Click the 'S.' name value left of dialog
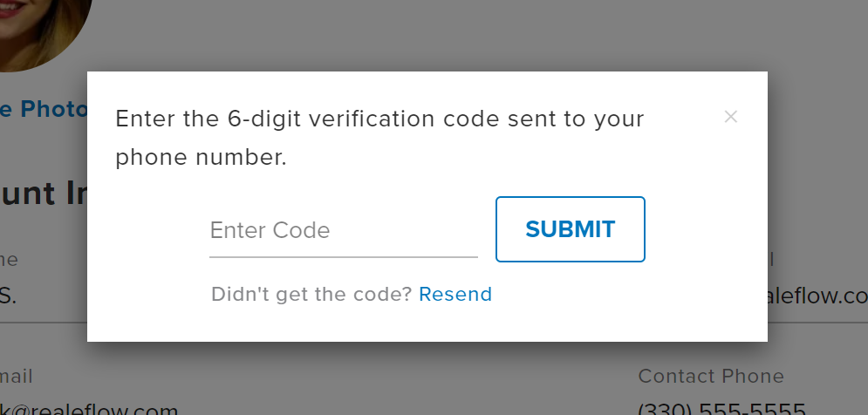Screen dimensions: 868x415 9,296
